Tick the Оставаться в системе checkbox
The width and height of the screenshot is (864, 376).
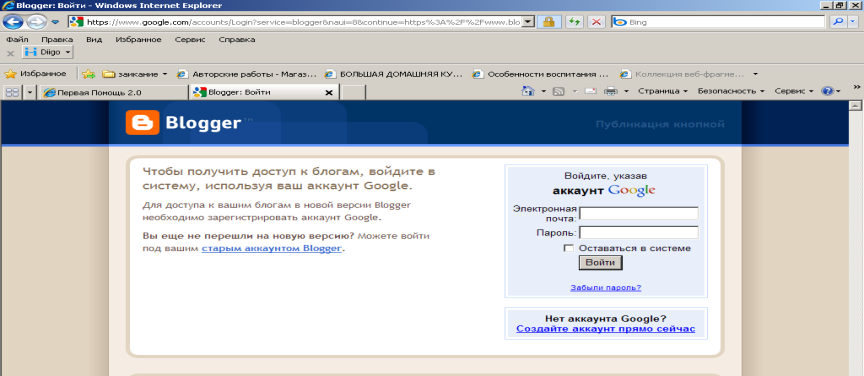pos(569,248)
